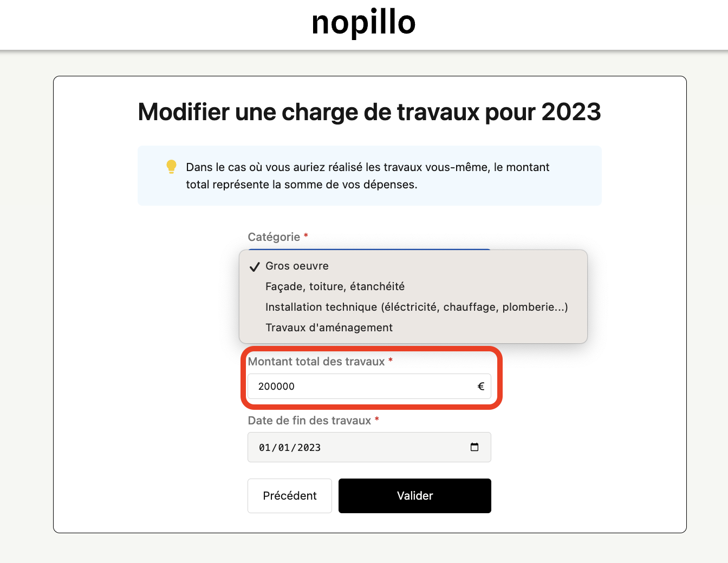Click the Date de fin des travaux label
The width and height of the screenshot is (728, 563).
click(x=309, y=421)
